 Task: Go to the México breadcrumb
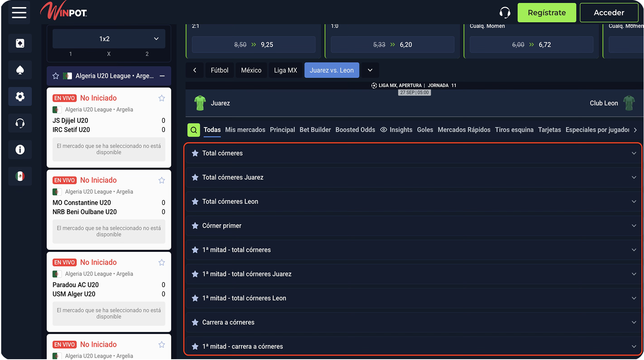(x=251, y=70)
